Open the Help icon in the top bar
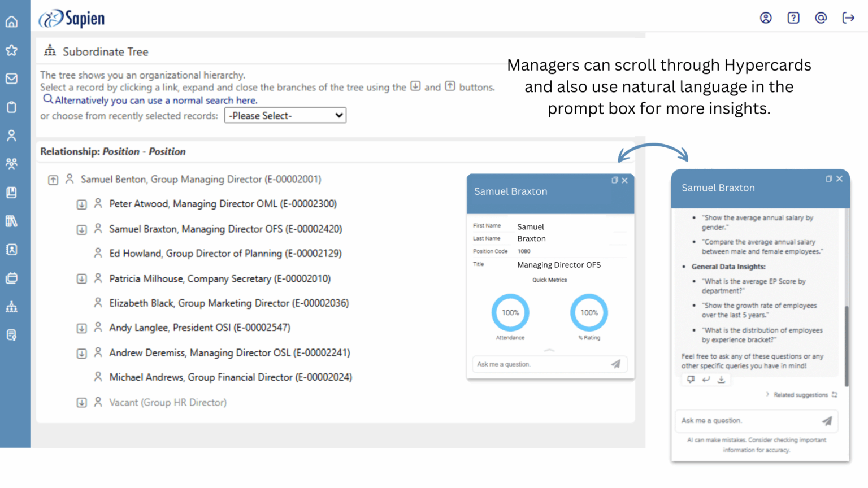This screenshot has width=868, height=488. click(793, 18)
